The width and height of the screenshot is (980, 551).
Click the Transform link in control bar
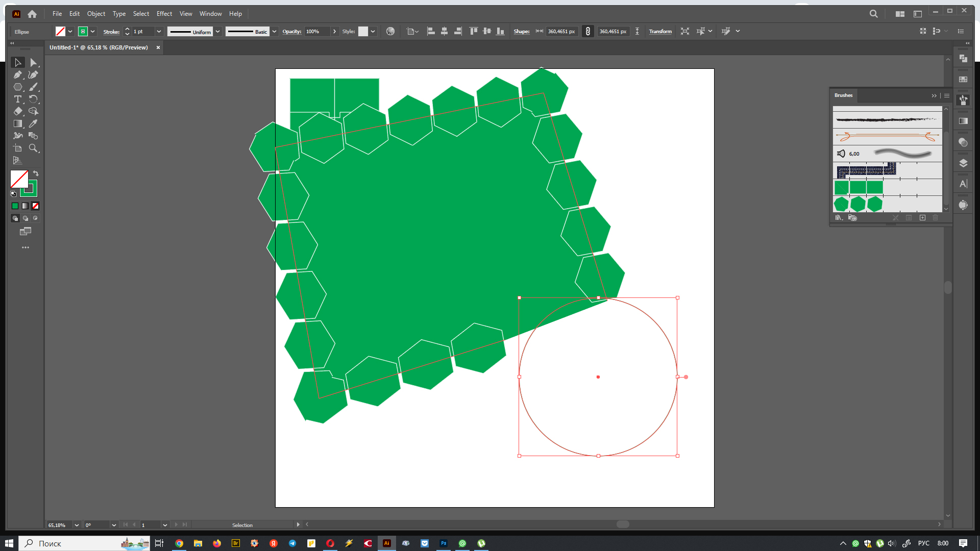point(660,32)
